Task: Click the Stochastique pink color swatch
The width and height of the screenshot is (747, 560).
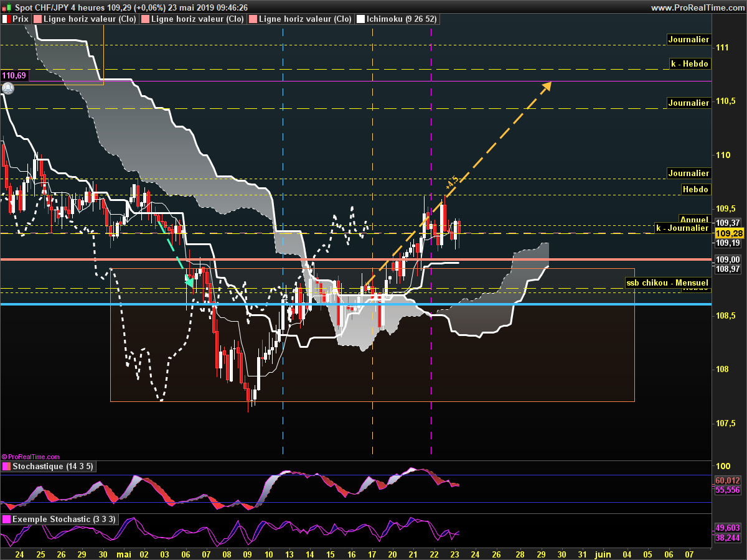Action: point(6,467)
